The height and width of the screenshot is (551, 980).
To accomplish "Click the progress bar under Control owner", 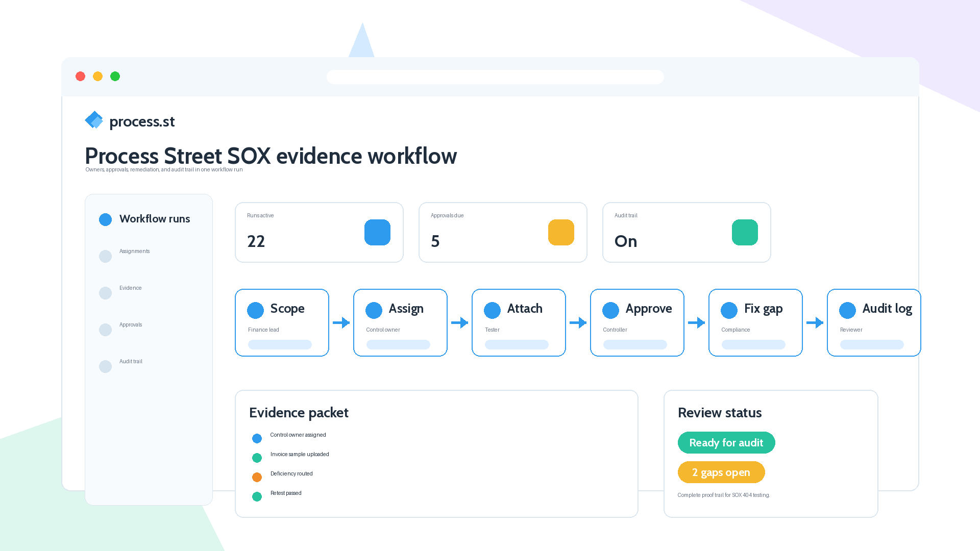I will [398, 344].
